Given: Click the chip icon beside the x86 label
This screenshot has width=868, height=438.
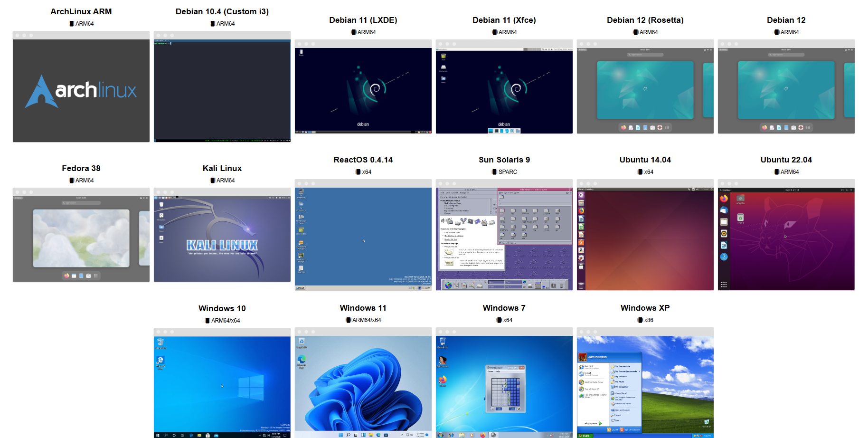Looking at the screenshot, I should point(640,320).
